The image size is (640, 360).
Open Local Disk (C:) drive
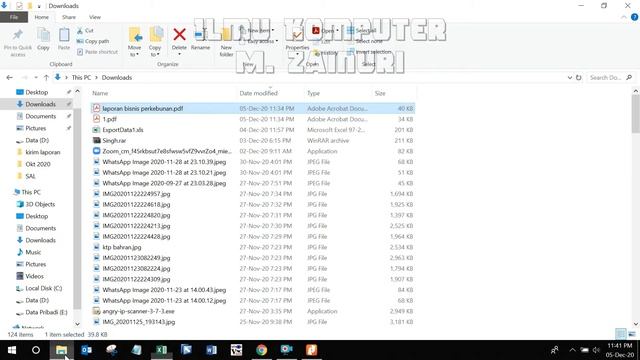pyautogui.click(x=43, y=288)
